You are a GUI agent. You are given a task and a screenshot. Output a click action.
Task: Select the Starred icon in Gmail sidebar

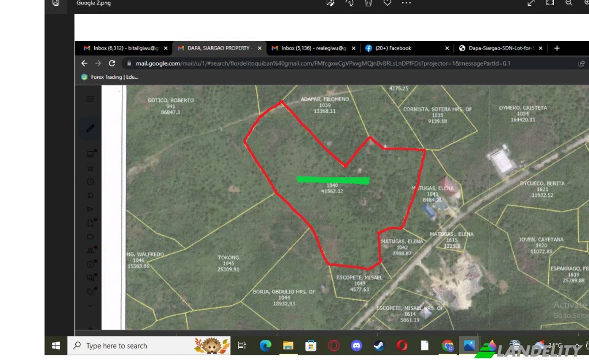[x=90, y=168]
